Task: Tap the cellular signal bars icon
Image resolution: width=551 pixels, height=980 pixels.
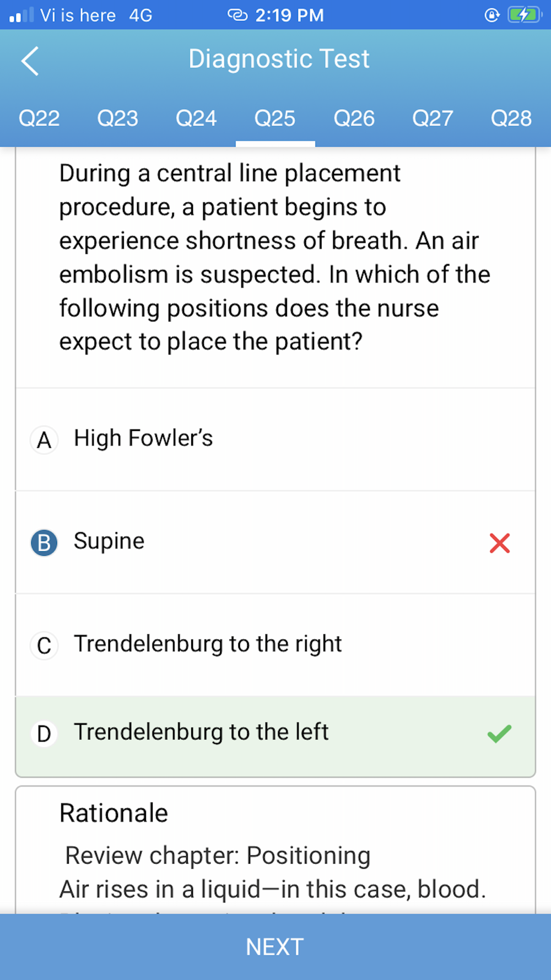Action: pyautogui.click(x=21, y=15)
